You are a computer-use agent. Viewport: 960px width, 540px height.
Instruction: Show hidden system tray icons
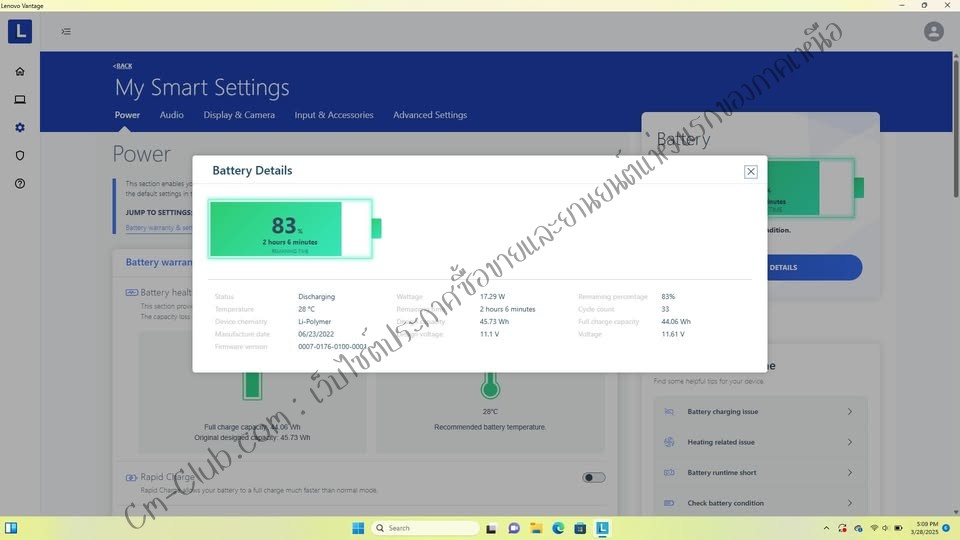pyautogui.click(x=827, y=528)
